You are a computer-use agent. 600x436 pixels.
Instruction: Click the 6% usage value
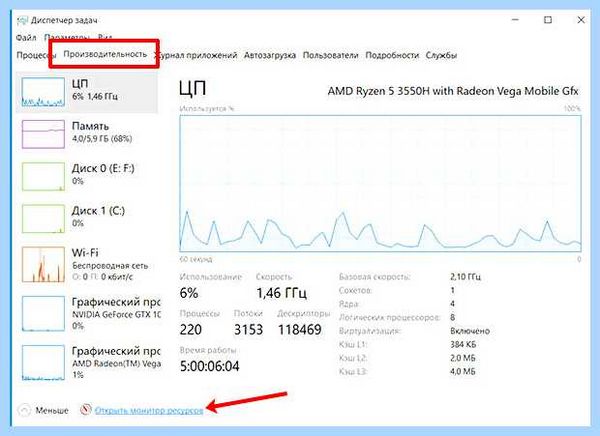point(189,293)
